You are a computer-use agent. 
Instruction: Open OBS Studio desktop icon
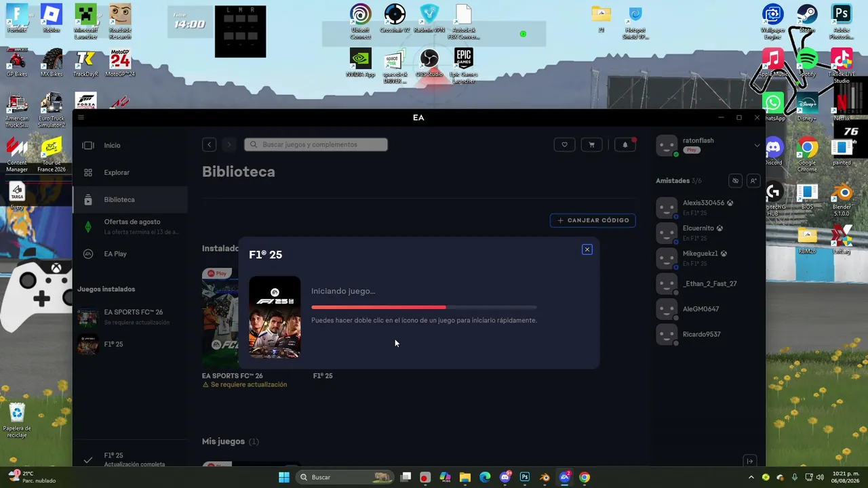point(429,62)
